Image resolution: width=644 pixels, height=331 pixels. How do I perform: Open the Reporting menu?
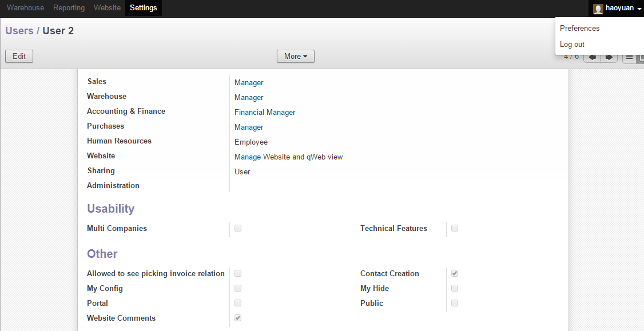pyautogui.click(x=69, y=7)
